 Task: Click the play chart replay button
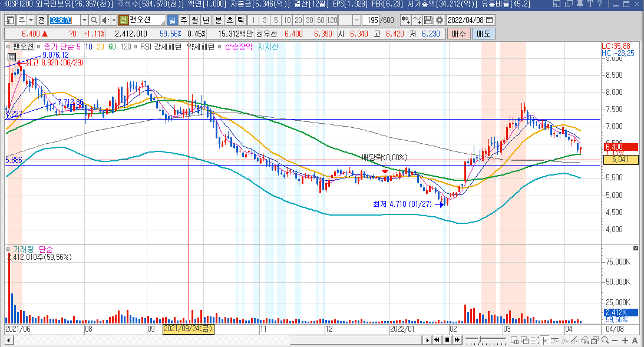[428, 340]
